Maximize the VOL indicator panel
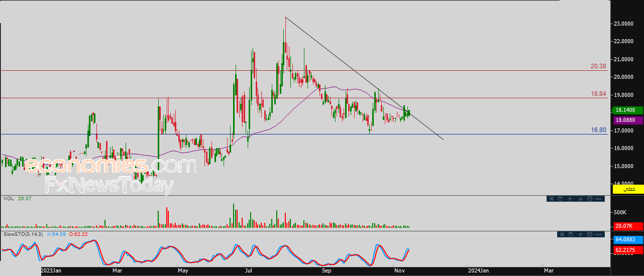 (561, 199)
